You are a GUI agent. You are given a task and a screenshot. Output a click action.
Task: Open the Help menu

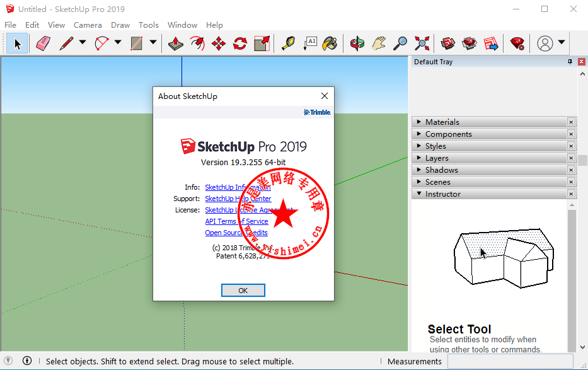pos(214,25)
